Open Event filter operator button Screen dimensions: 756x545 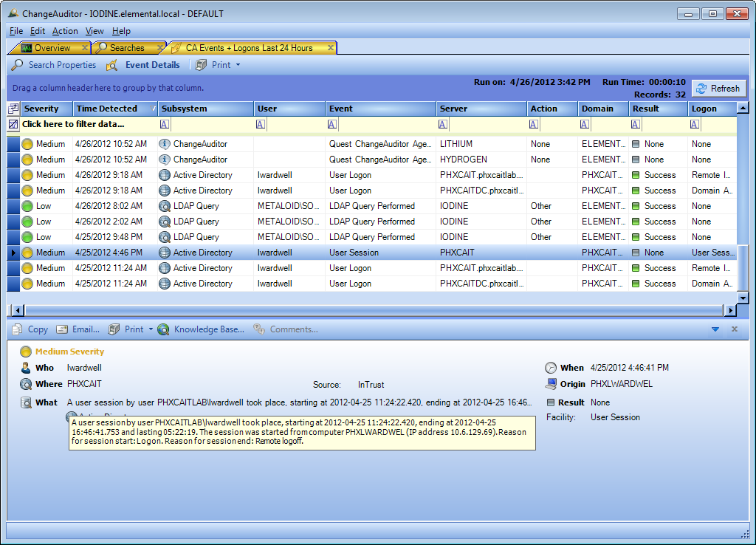click(332, 124)
